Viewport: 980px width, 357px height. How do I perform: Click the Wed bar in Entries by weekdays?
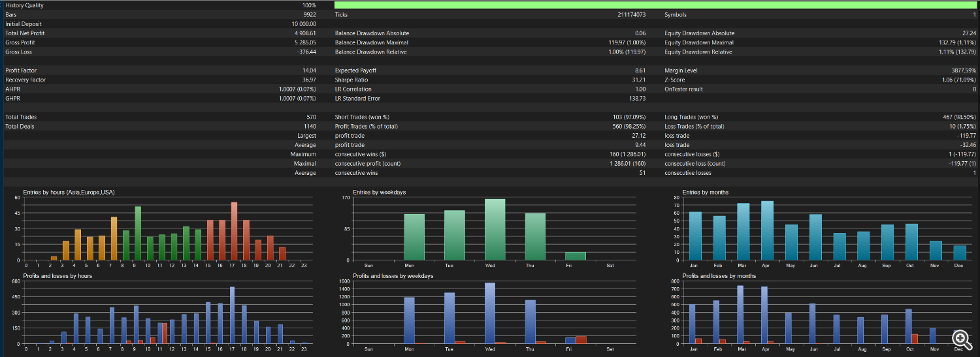point(495,229)
